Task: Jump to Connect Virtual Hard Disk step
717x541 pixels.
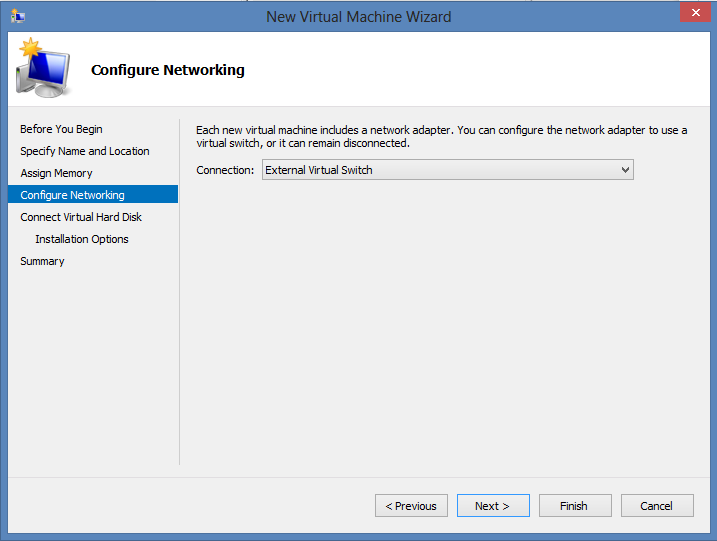Action: click(x=81, y=217)
